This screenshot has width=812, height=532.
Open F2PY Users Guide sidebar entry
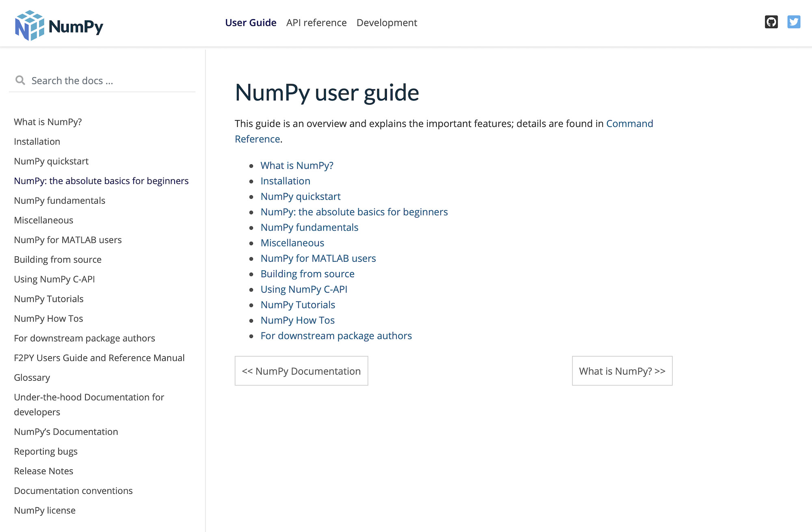tap(99, 358)
